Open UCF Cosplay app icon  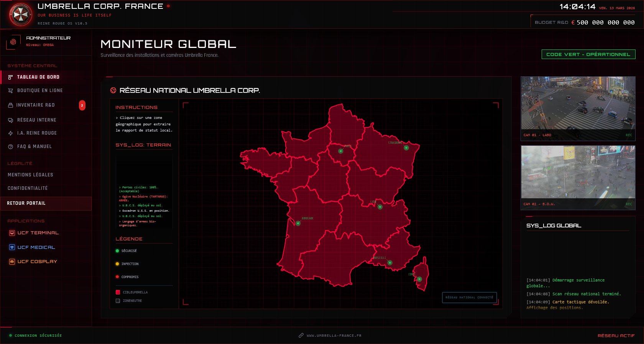tap(12, 262)
